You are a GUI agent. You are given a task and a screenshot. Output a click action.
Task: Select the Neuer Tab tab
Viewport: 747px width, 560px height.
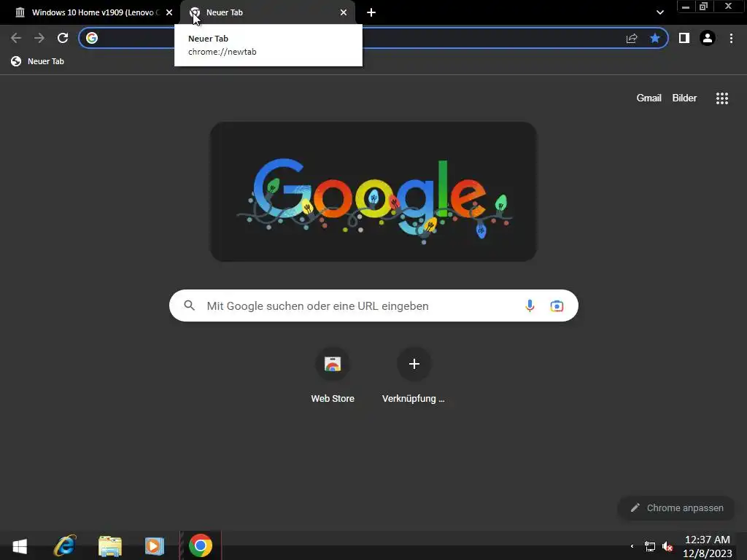pos(268,12)
